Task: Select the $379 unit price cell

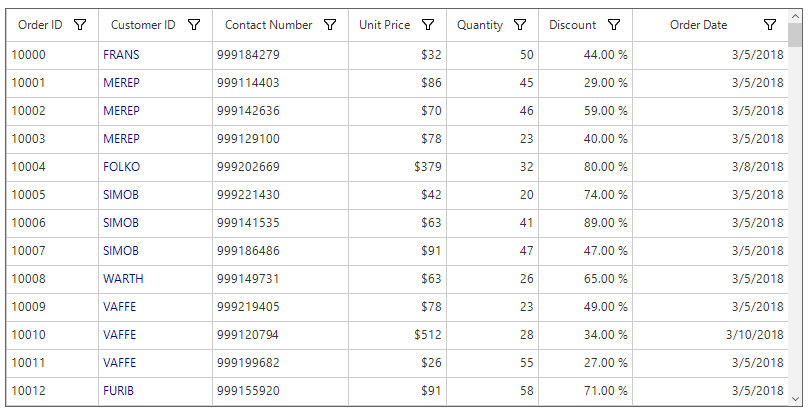Action: tap(397, 167)
